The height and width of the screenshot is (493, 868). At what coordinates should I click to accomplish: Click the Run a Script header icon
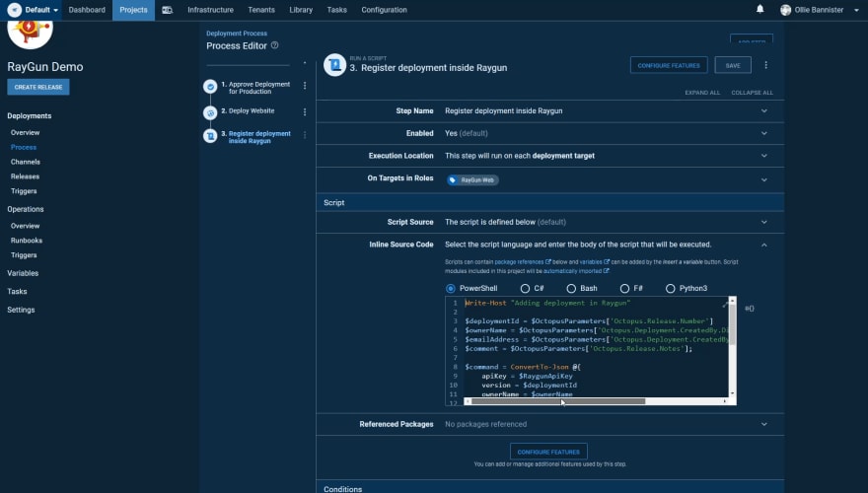(x=335, y=65)
